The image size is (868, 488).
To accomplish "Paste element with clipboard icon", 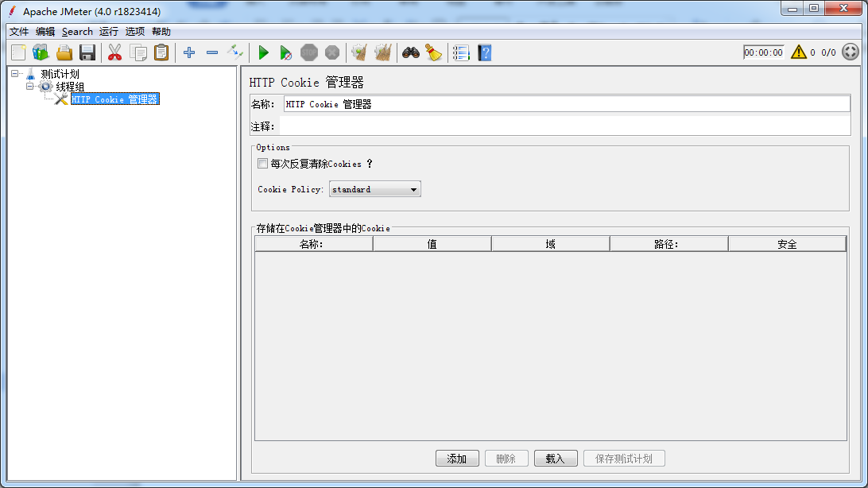I will tap(161, 52).
